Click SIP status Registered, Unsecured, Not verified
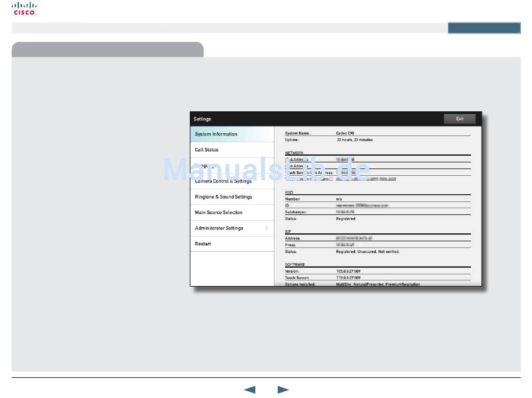Viewport: 532px width, 398px height. tap(368, 251)
